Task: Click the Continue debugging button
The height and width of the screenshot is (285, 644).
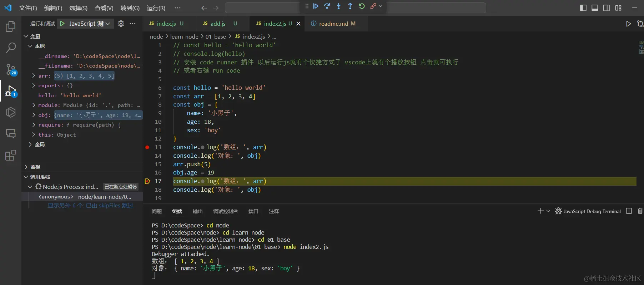Action: coord(316,6)
